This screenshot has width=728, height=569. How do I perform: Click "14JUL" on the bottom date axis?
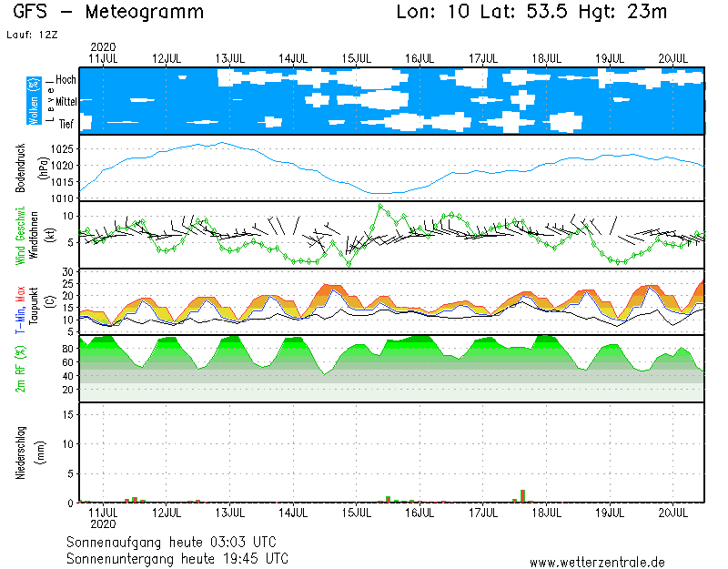pyautogui.click(x=293, y=513)
